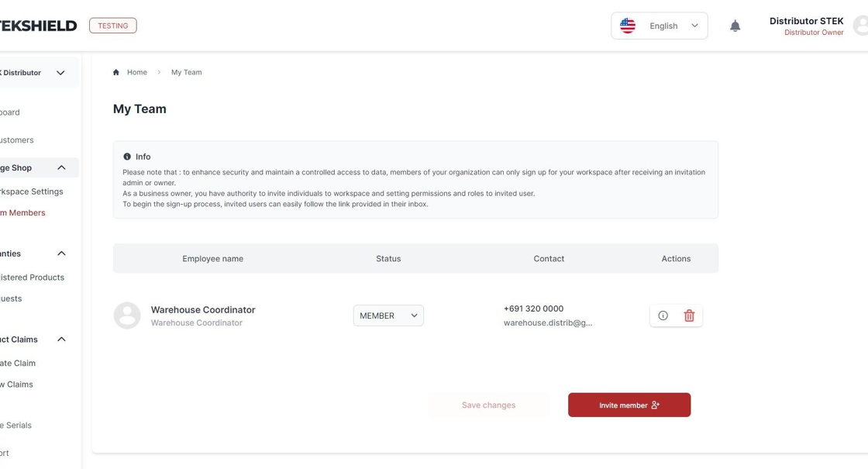Delete Warehouse Coordinator with trash icon

pos(689,316)
